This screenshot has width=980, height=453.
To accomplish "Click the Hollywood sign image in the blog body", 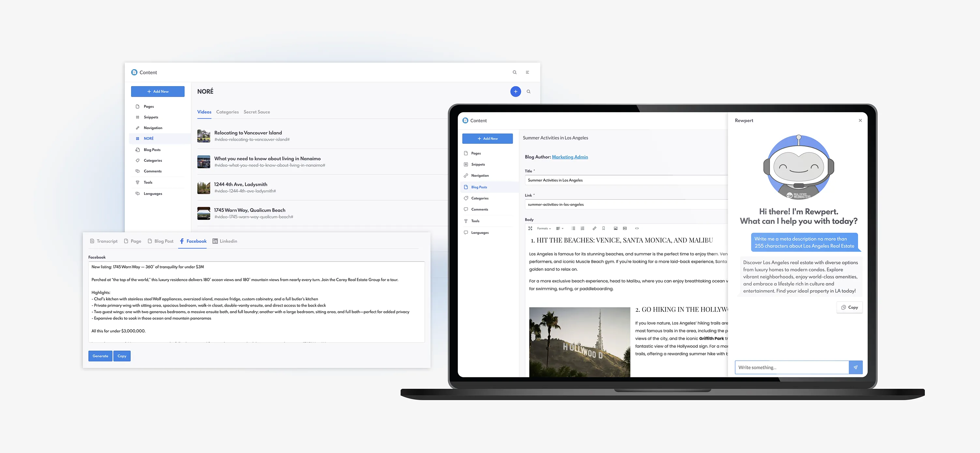I will click(579, 342).
